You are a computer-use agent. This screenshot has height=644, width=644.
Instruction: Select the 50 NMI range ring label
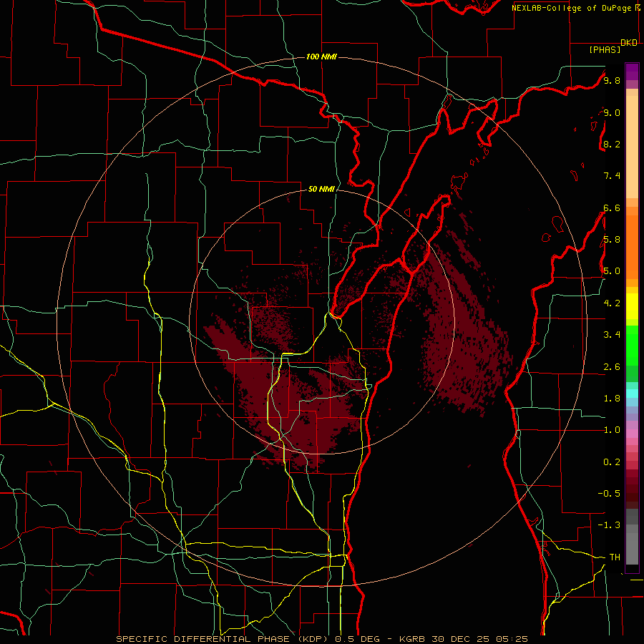[321, 189]
